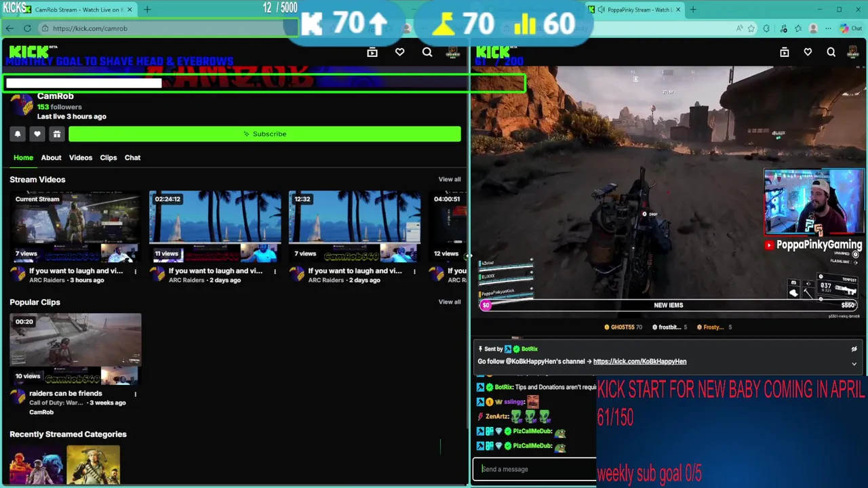Image resolution: width=868 pixels, height=488 pixels.
Task: Click the PoppaPinky stream video player
Action: point(670,192)
